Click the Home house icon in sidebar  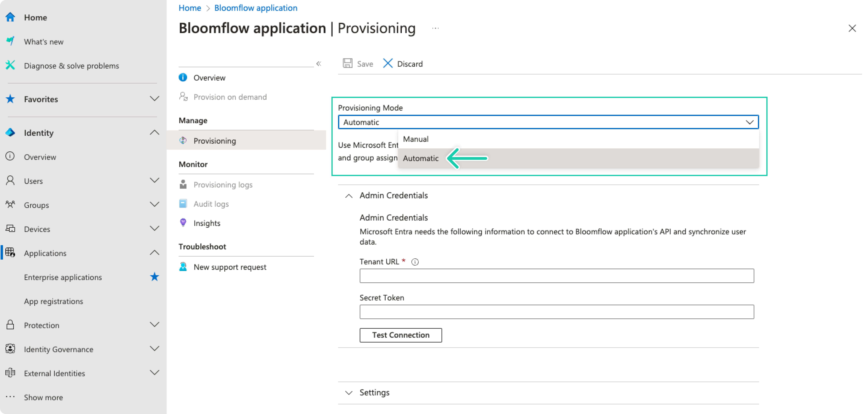click(x=10, y=17)
